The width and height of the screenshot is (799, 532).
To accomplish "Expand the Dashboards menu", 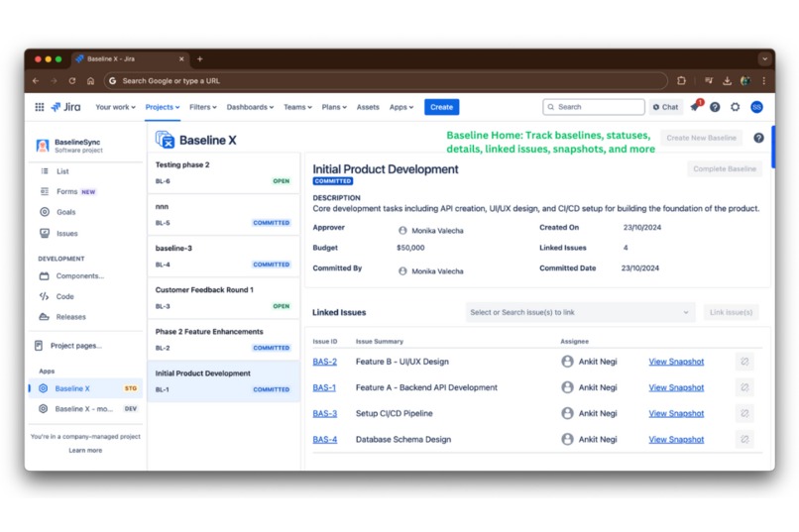I will tap(250, 107).
